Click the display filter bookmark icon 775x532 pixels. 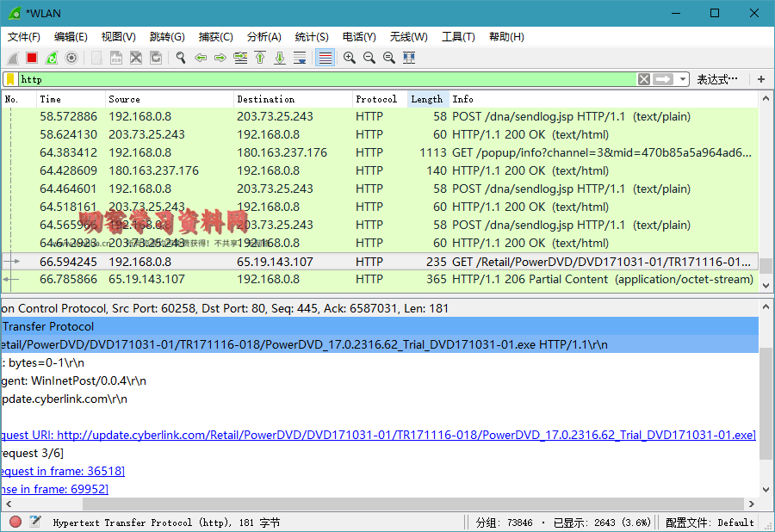[9, 79]
